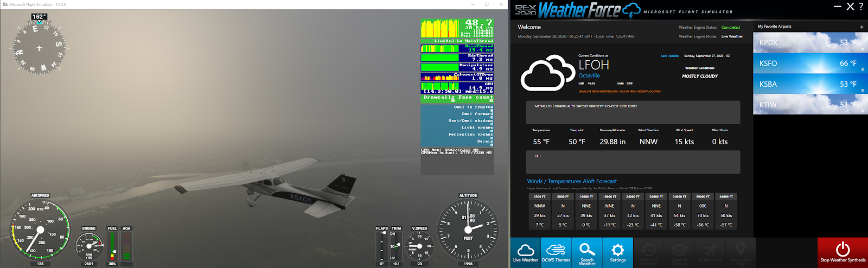Select the 24000 FT winds aloft column
The width and height of the screenshot is (868, 268).
click(x=633, y=210)
